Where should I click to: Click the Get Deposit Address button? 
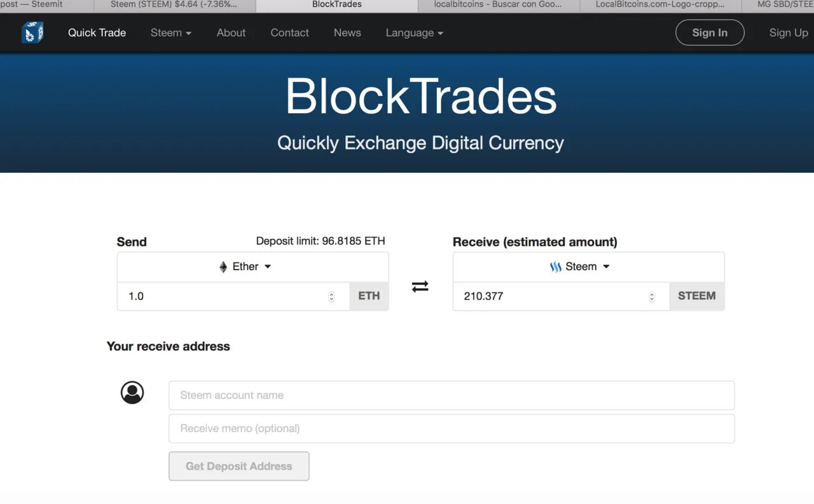(x=239, y=466)
